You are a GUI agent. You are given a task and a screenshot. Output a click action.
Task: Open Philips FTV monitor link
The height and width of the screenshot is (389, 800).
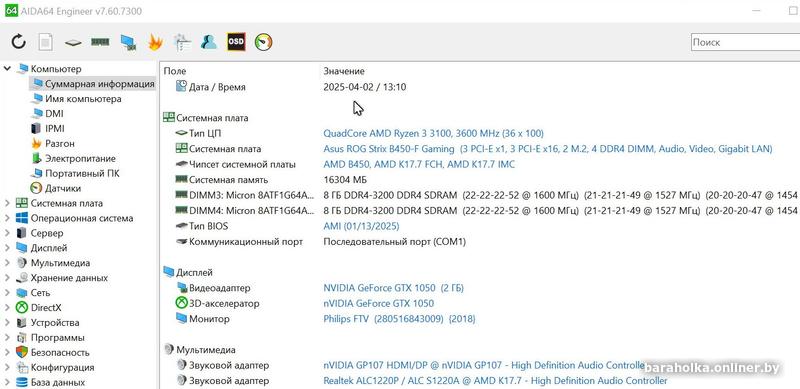[399, 319]
